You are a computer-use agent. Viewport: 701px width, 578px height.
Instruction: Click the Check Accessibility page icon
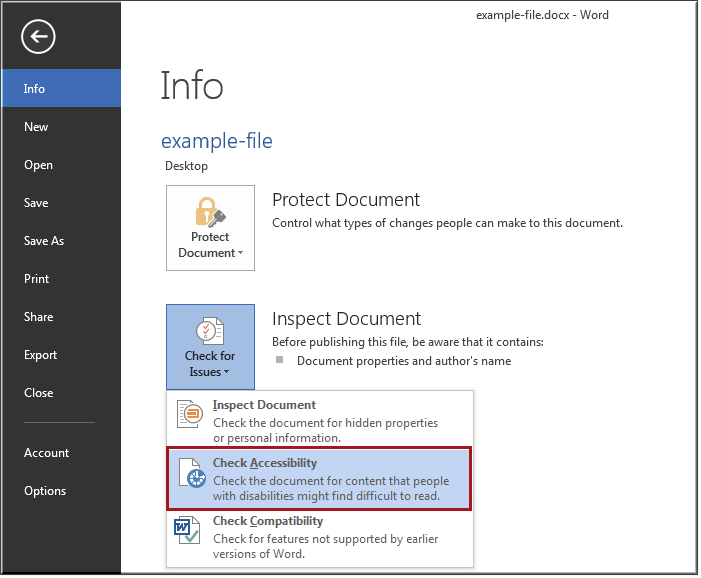tap(189, 474)
